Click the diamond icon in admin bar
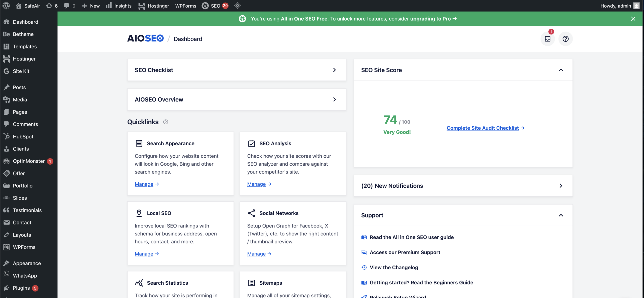 coord(237,6)
